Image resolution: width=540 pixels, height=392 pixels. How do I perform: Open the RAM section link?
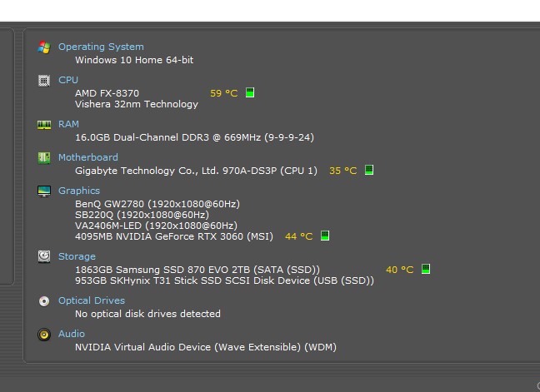click(68, 124)
